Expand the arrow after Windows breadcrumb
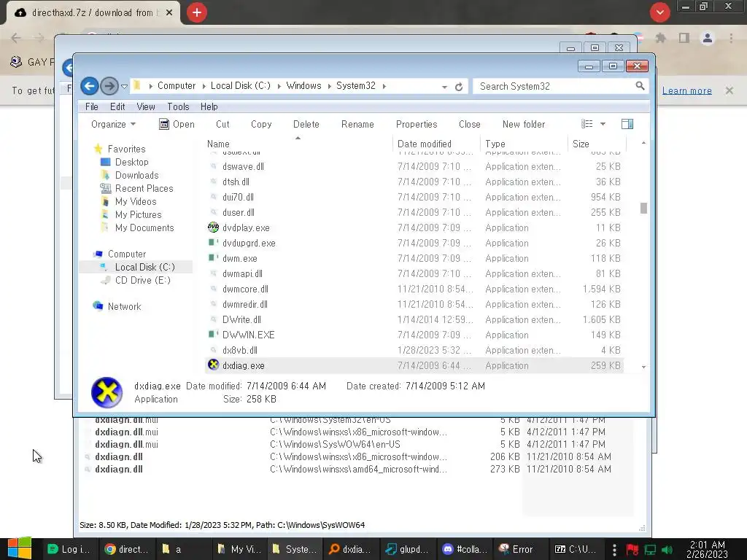This screenshot has height=560, width=747. tap(329, 86)
